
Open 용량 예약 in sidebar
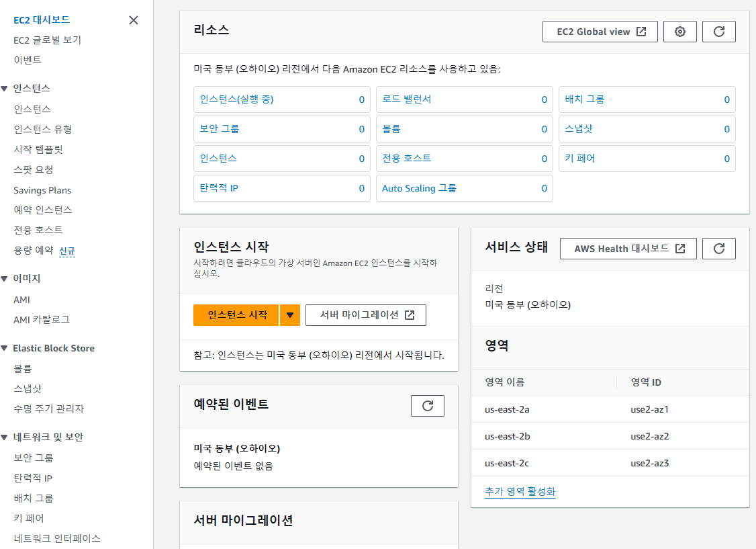[x=34, y=251]
